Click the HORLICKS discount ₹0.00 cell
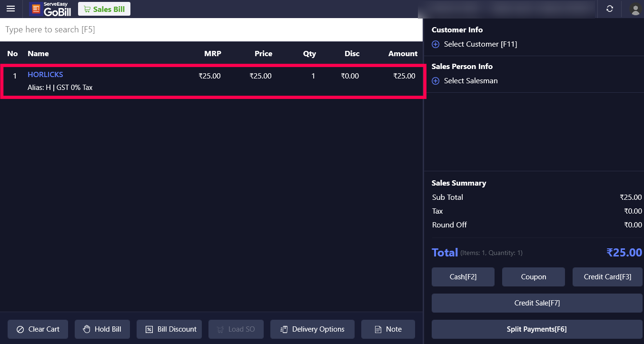 [350, 76]
